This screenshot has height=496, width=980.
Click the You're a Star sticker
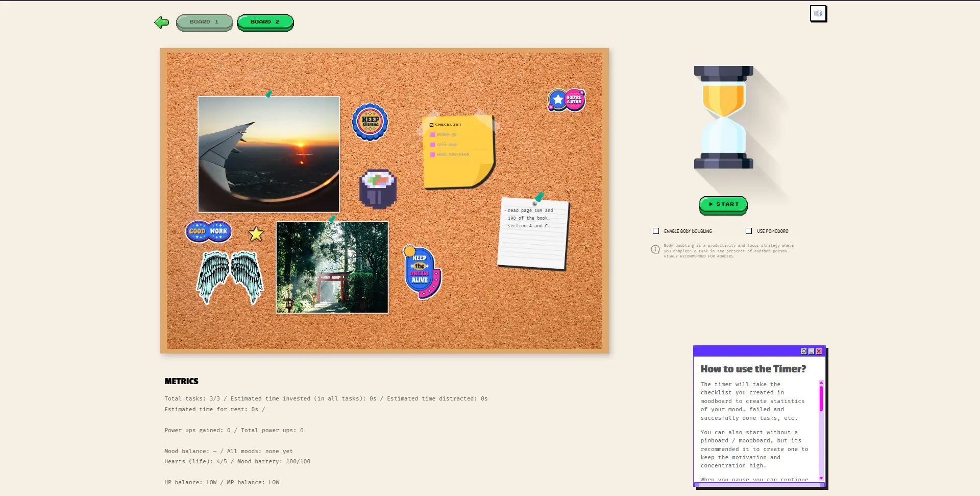567,100
